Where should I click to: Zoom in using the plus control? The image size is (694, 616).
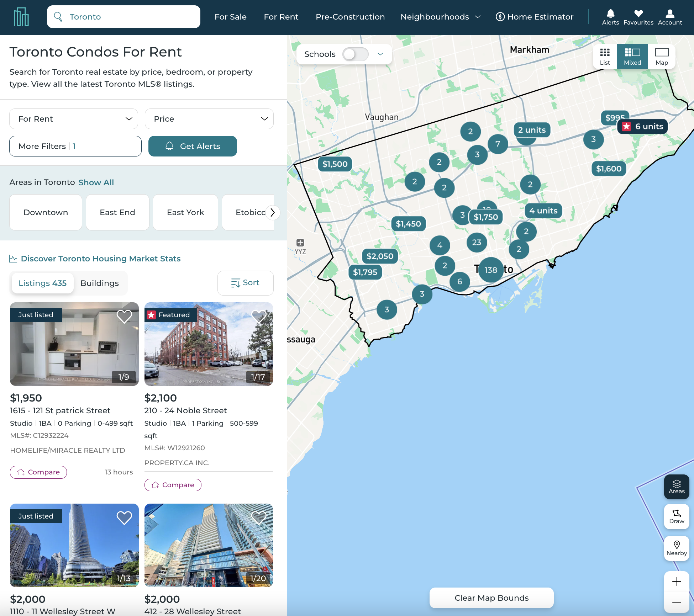click(x=677, y=581)
